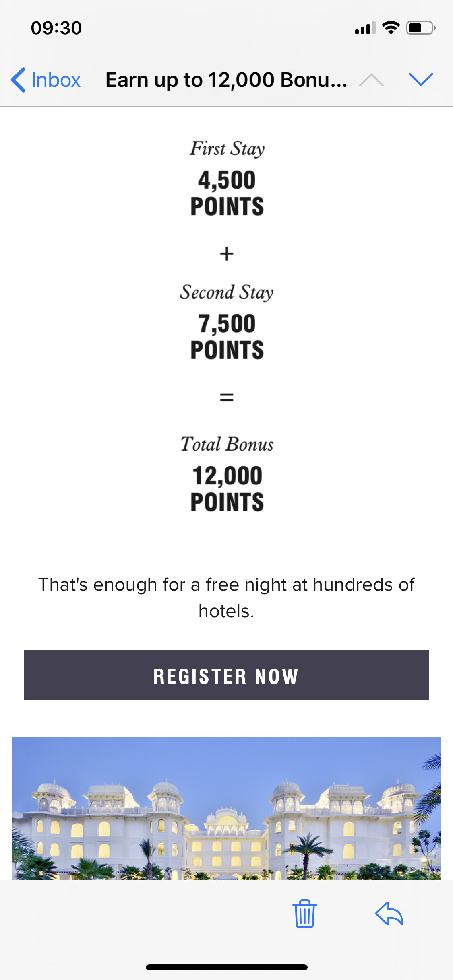Tap the 7,500 POINTS text
The width and height of the screenshot is (453, 980).
click(227, 336)
